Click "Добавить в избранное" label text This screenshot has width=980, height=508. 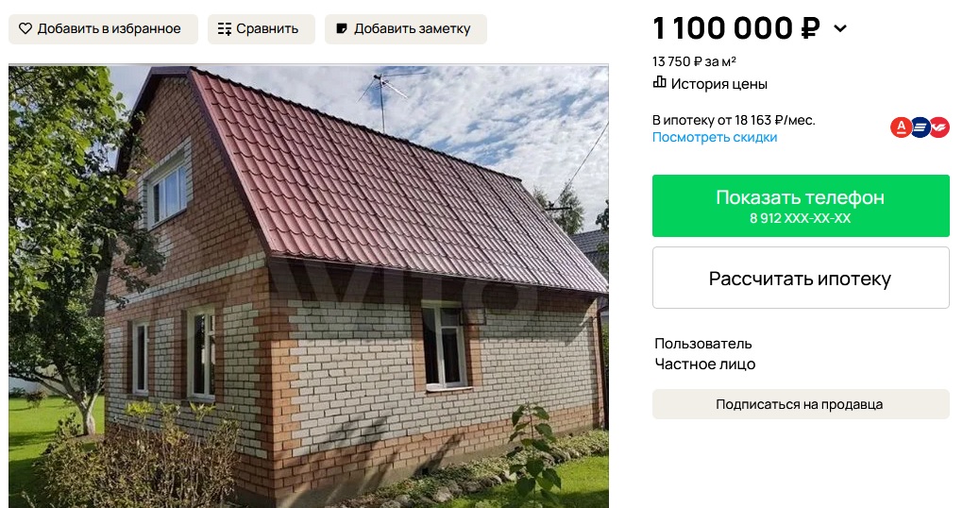(x=109, y=29)
